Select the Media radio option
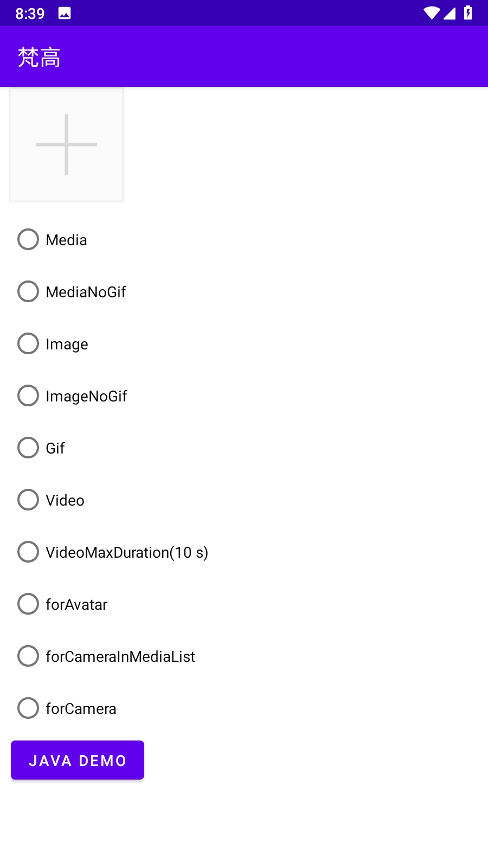The width and height of the screenshot is (488, 868). pos(28,239)
